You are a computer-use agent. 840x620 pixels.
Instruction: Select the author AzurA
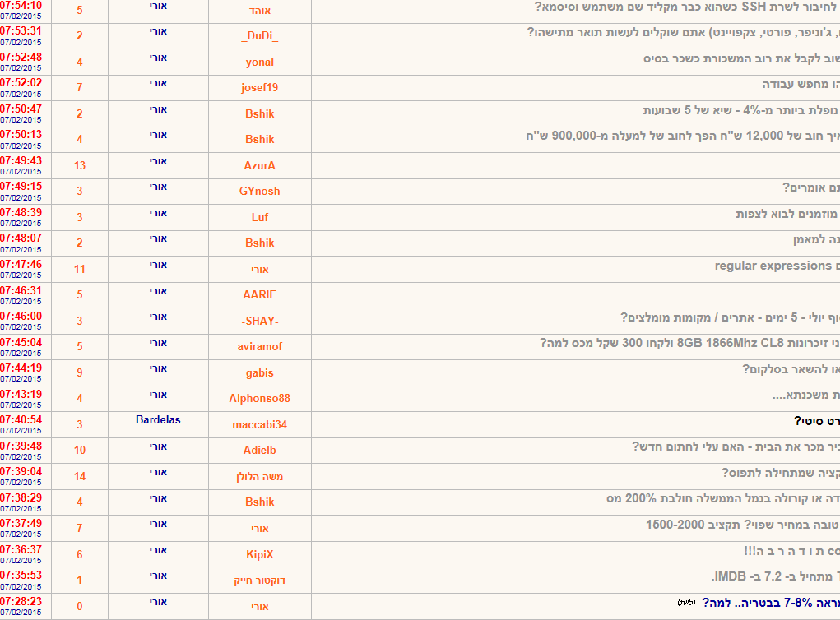coord(259,165)
